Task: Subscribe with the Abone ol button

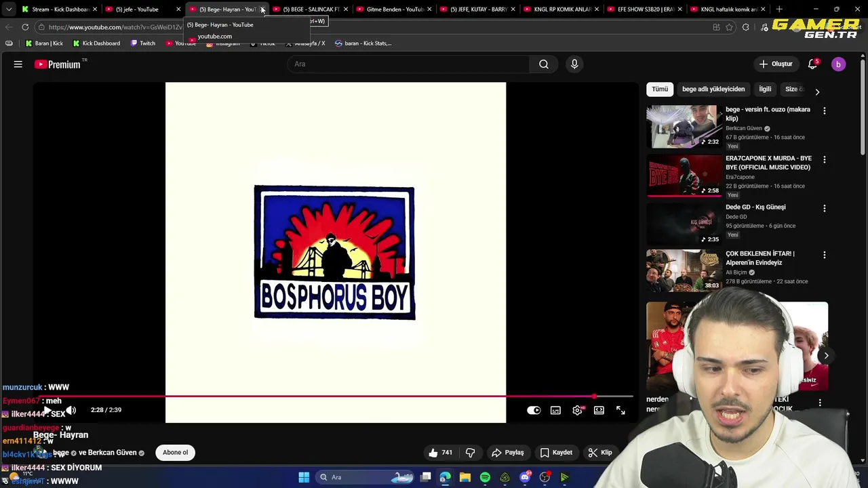Action: pos(175,453)
